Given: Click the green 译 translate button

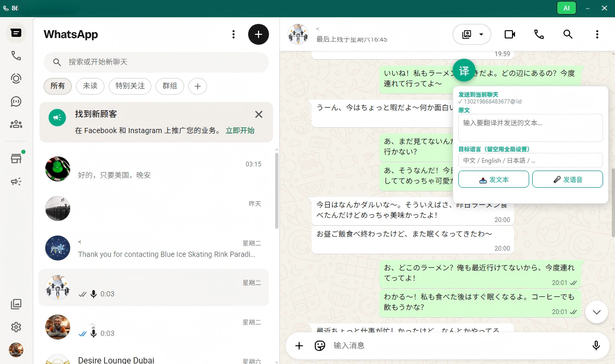Looking at the screenshot, I should pyautogui.click(x=464, y=71).
